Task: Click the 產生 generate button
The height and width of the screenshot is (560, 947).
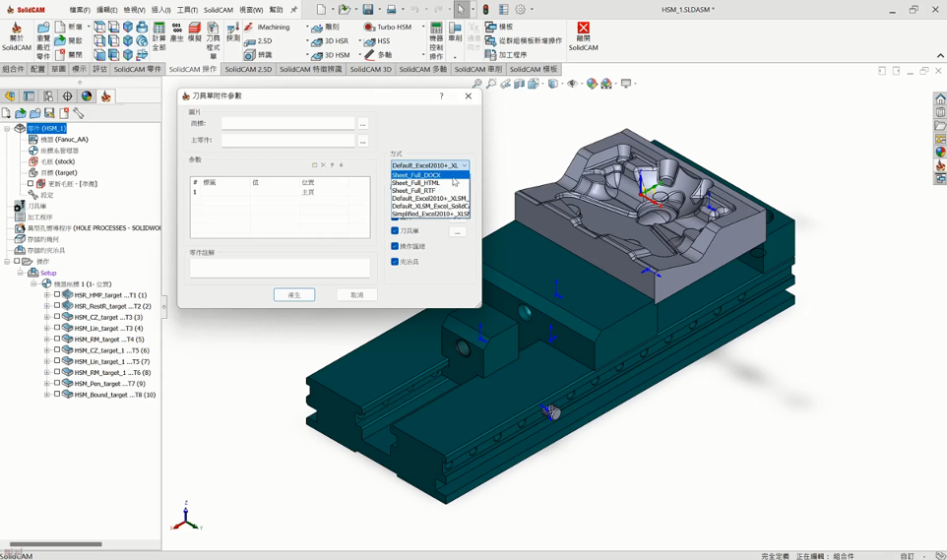Action: click(x=293, y=295)
